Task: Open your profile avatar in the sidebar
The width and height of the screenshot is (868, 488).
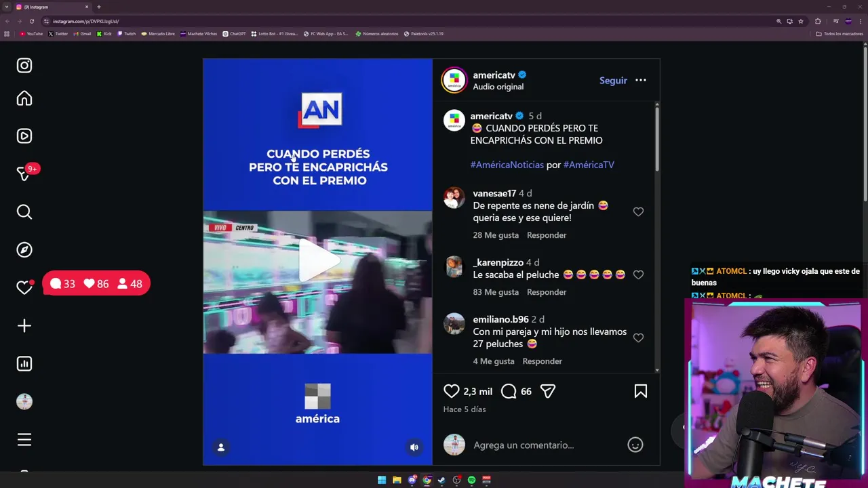Action: click(24, 402)
